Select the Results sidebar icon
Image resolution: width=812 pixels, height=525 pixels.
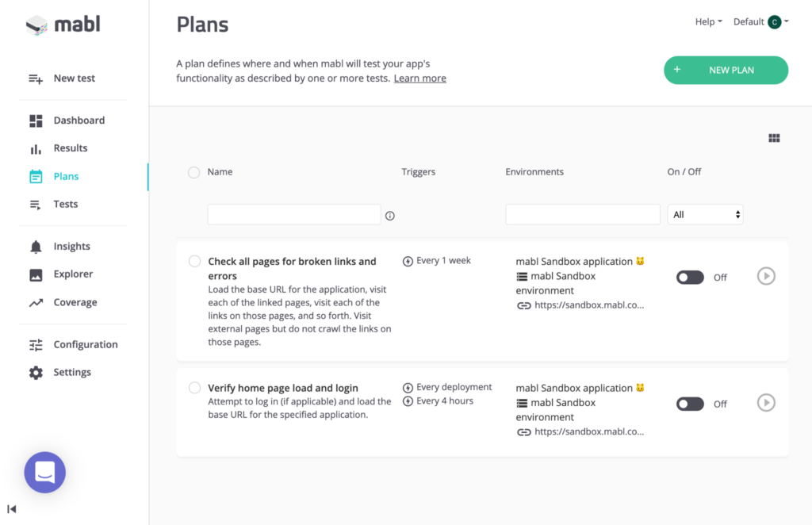(x=36, y=148)
